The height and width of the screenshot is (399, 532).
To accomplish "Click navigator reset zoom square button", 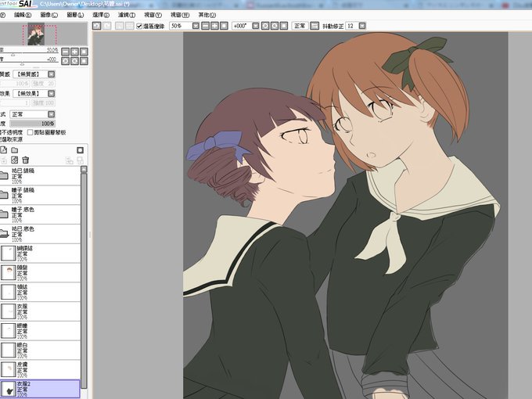I will (84, 52).
